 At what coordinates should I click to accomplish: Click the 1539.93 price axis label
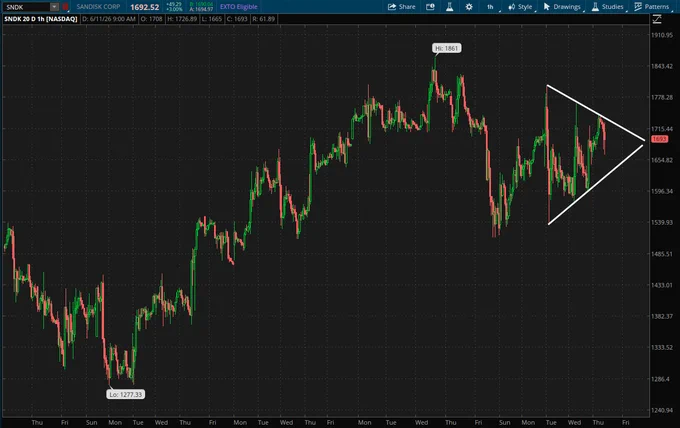(662, 222)
